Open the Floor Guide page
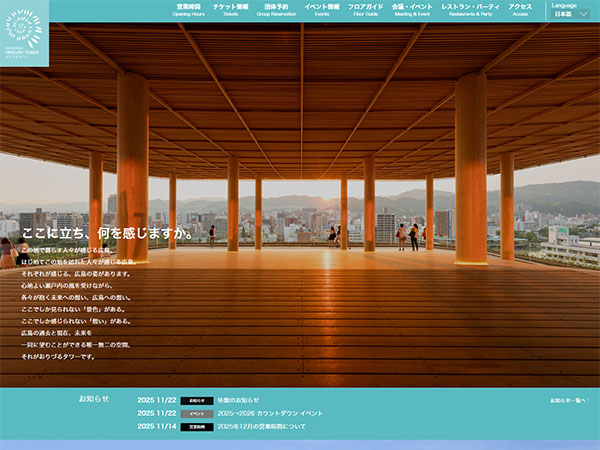 click(365, 11)
